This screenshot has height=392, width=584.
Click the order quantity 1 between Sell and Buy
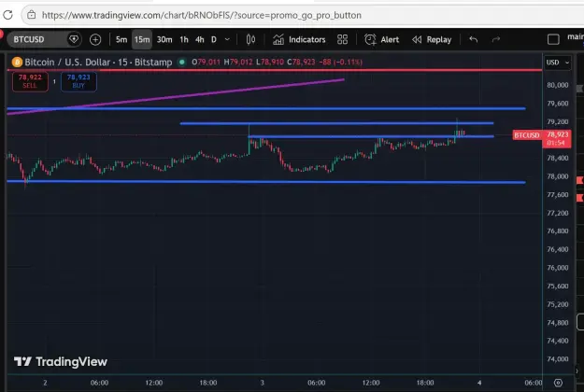54,81
